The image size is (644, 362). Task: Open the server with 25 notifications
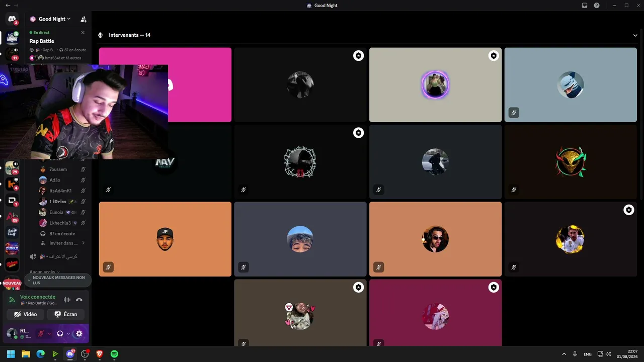[12, 216]
